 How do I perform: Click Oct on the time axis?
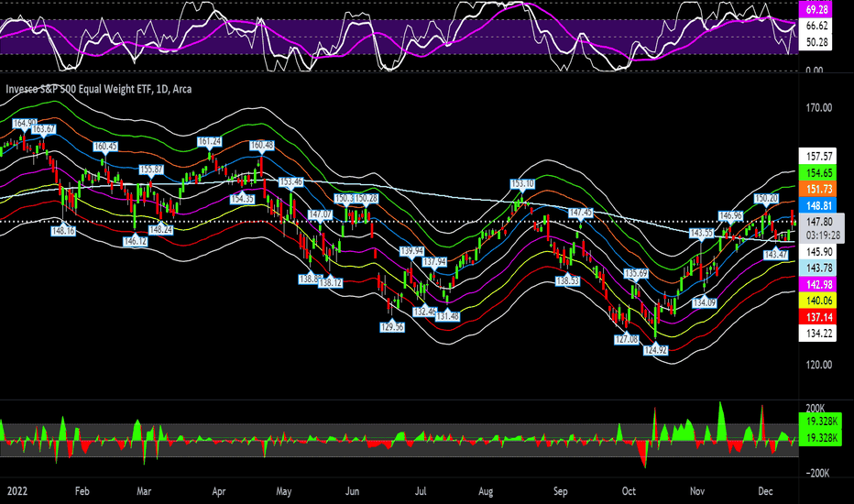coord(629,491)
